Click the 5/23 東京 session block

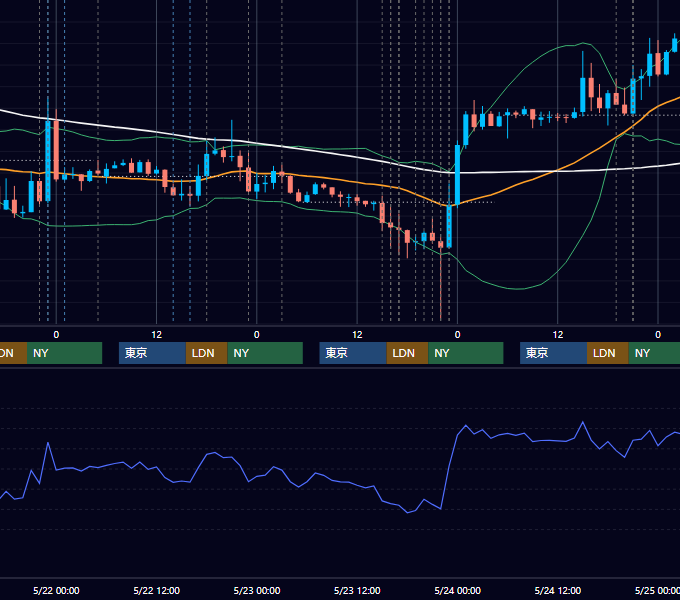[353, 353]
